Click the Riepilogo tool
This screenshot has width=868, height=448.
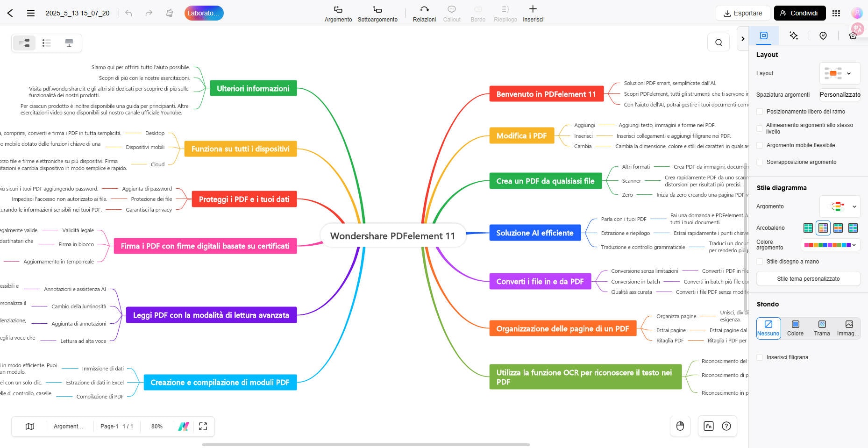[x=505, y=14]
